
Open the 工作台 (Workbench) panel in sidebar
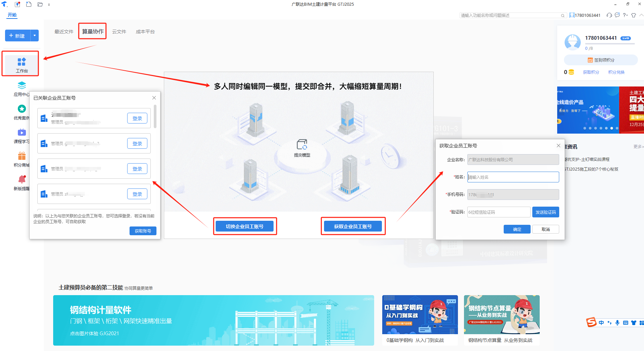click(21, 65)
